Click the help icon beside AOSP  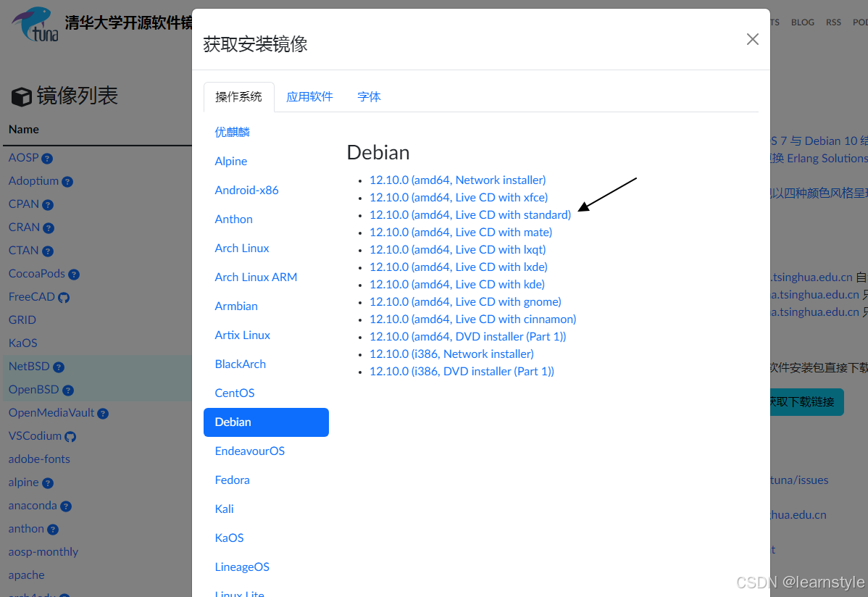pos(47,159)
